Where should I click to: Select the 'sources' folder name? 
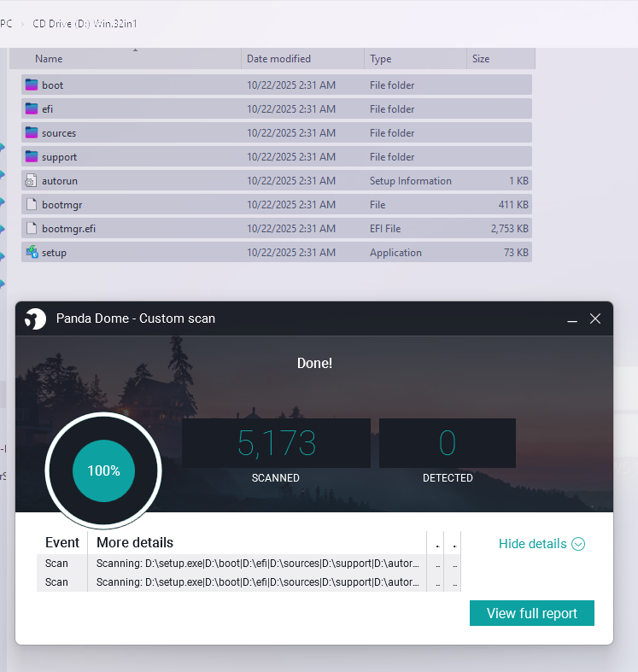coord(59,133)
